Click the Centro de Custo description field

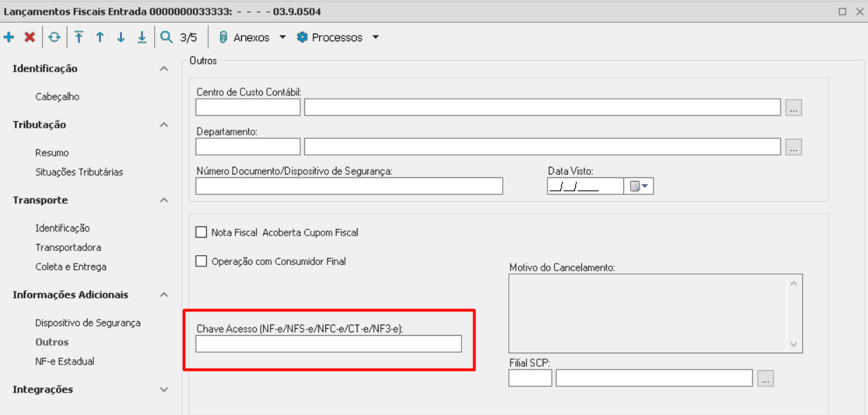(x=542, y=107)
